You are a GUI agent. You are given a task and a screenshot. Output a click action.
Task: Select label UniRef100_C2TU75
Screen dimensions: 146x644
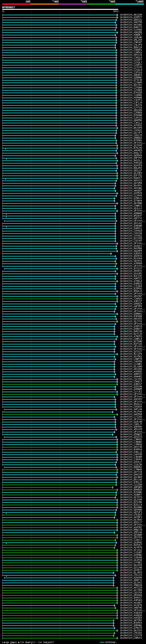click(x=131, y=67)
